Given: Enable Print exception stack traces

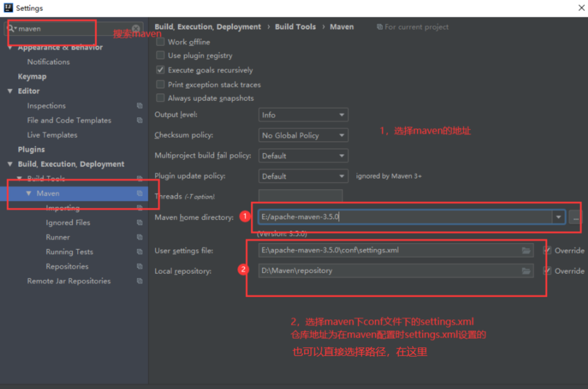Looking at the screenshot, I should pos(160,85).
